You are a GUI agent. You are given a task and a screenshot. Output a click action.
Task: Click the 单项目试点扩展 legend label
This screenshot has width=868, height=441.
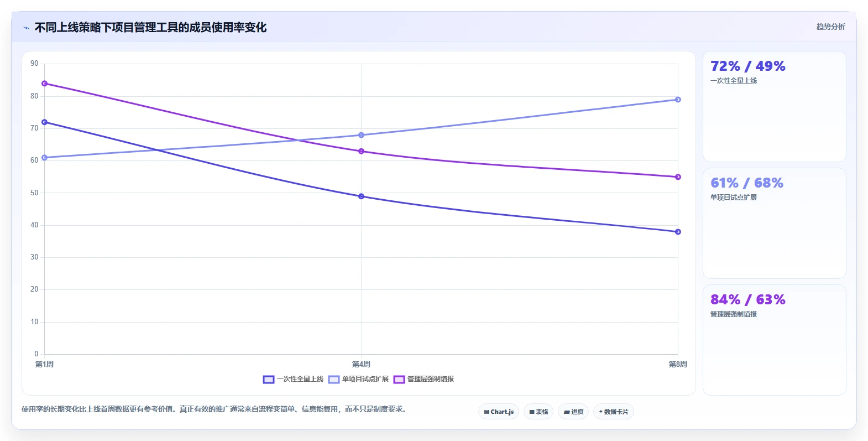click(x=365, y=379)
